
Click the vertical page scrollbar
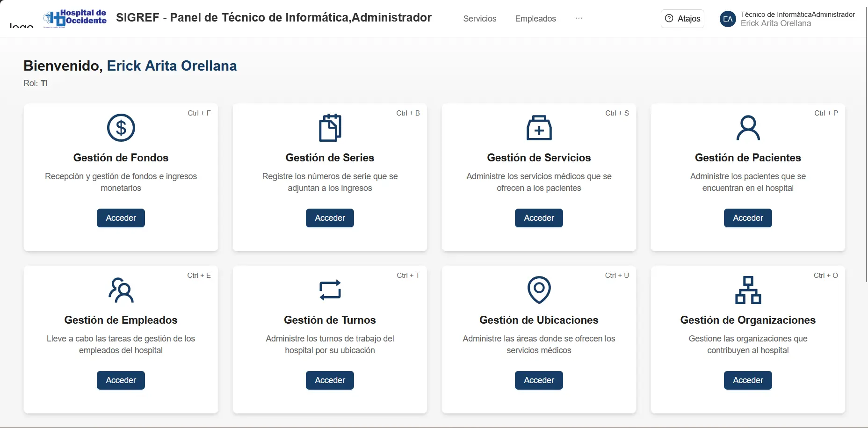[867, 140]
